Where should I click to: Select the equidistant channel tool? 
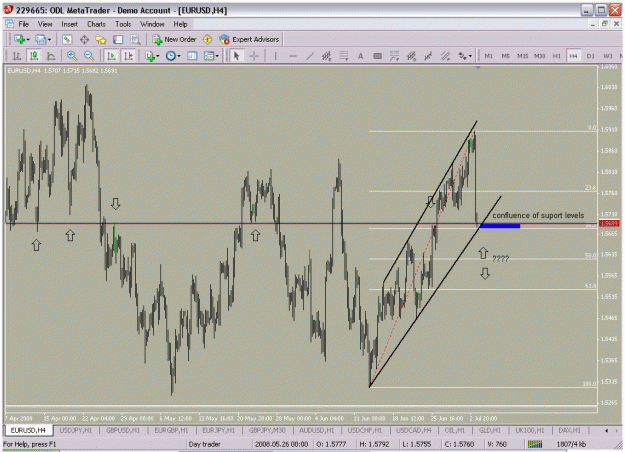pyautogui.click(x=326, y=56)
